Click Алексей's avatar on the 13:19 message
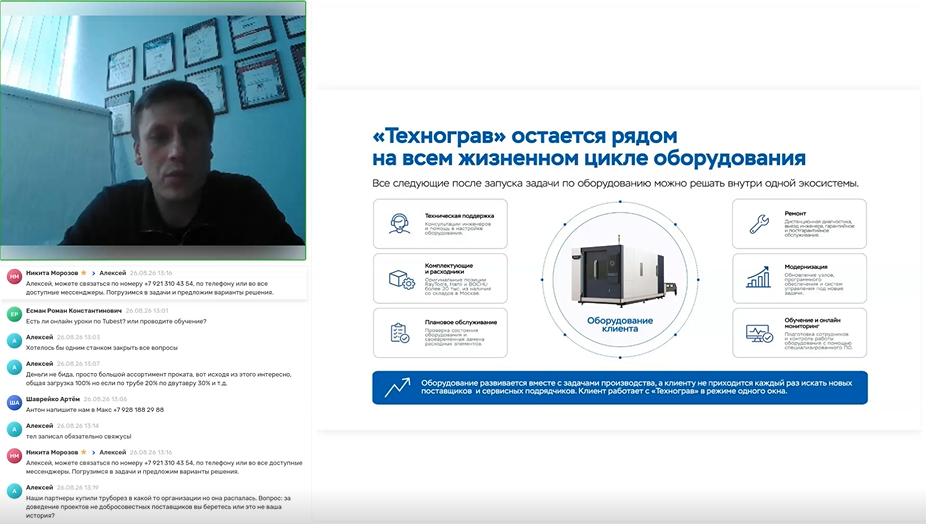Screen dimensions: 926x524 14,491
